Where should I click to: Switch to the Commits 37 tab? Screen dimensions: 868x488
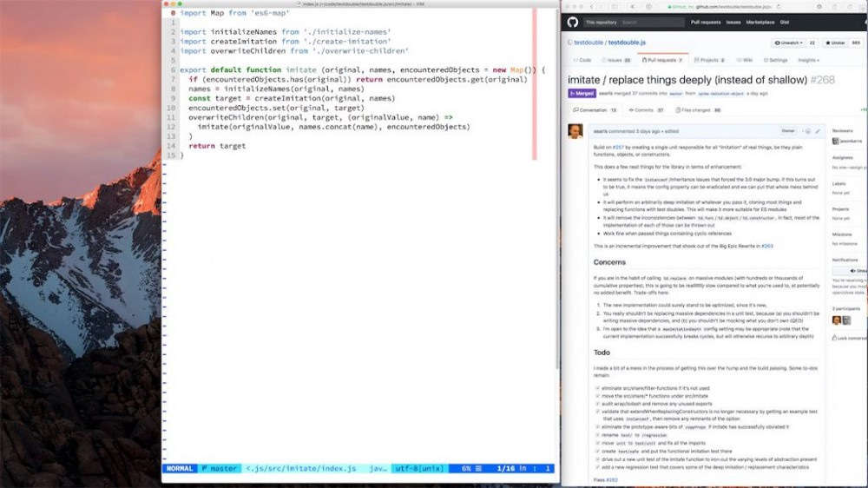click(646, 110)
